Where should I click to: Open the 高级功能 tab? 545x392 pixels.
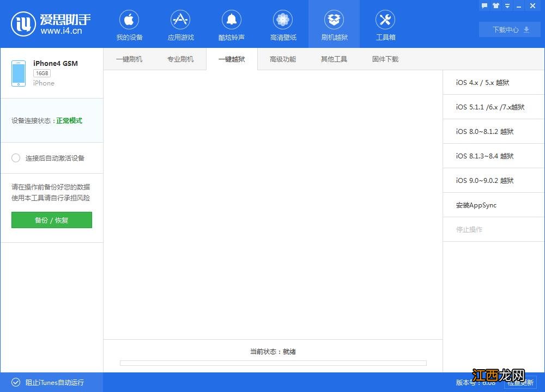pos(283,59)
